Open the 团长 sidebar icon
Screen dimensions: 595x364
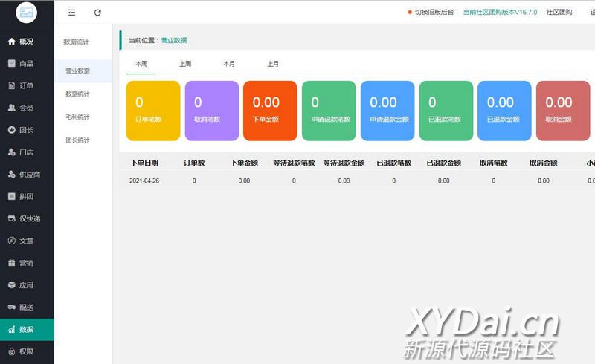coord(12,130)
